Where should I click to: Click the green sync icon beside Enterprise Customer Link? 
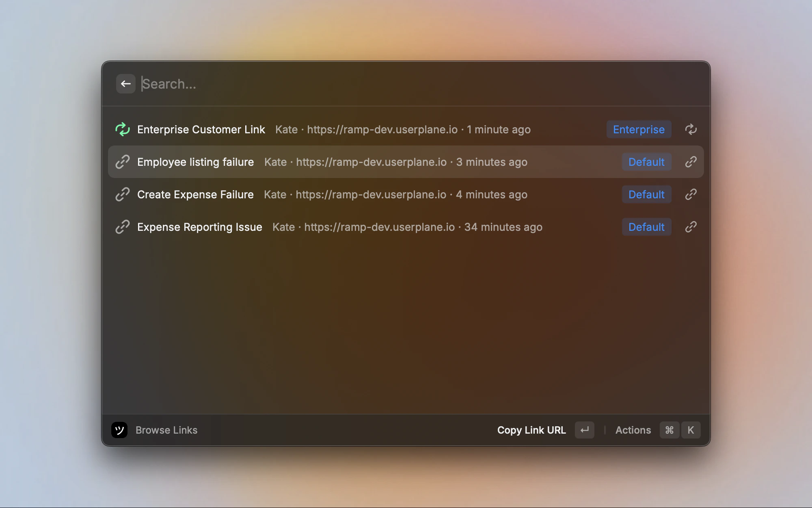tap(122, 129)
